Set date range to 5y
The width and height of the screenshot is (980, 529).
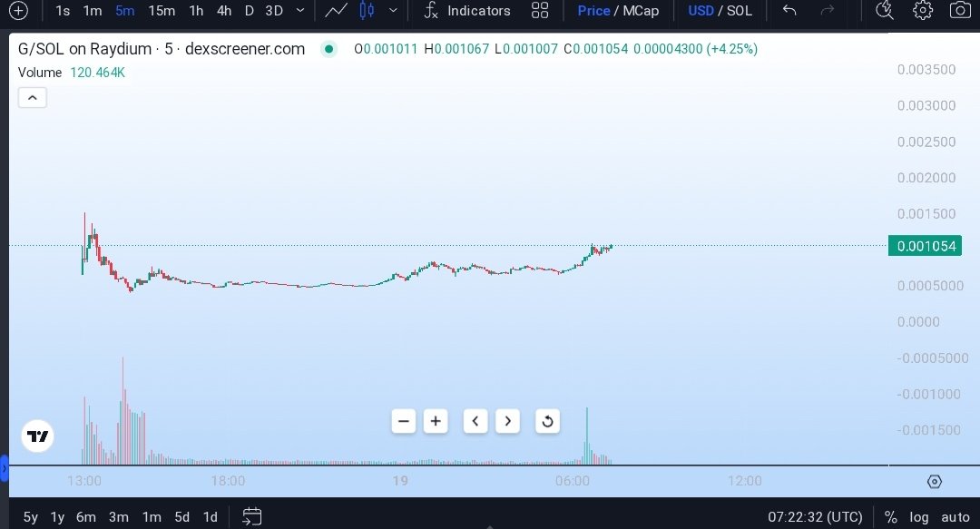31,517
